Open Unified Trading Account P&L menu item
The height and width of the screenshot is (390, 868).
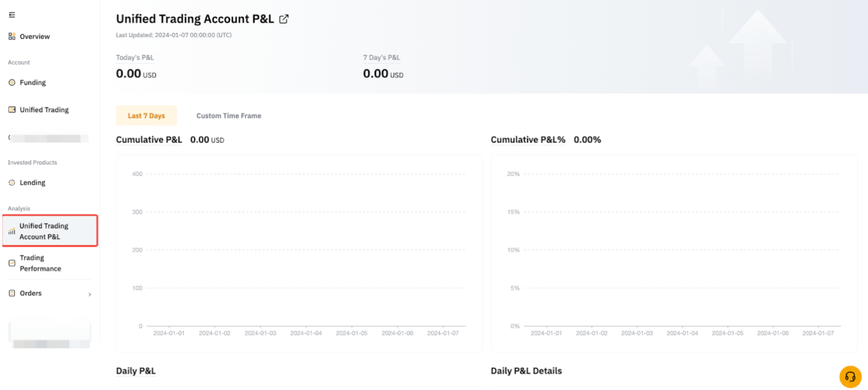pyautogui.click(x=44, y=231)
